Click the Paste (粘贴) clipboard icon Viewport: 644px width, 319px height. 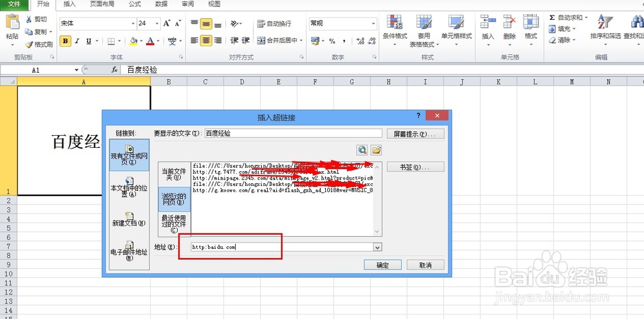tap(12, 23)
